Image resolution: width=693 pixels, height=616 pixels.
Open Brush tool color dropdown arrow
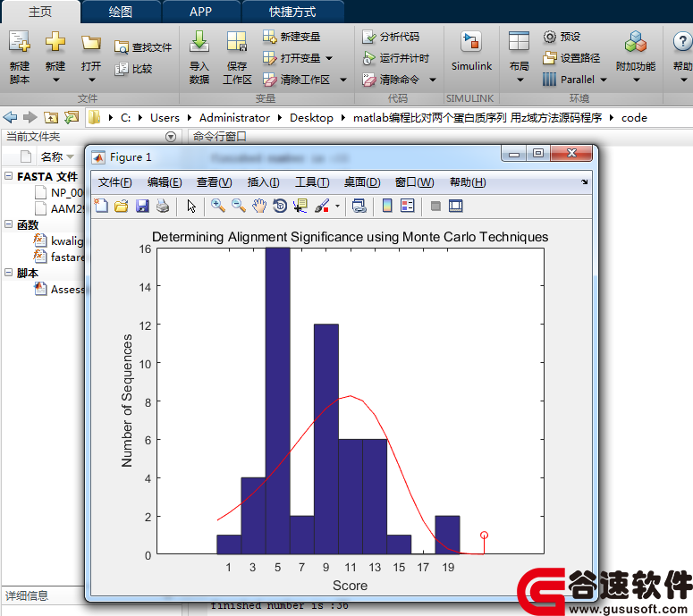(337, 206)
